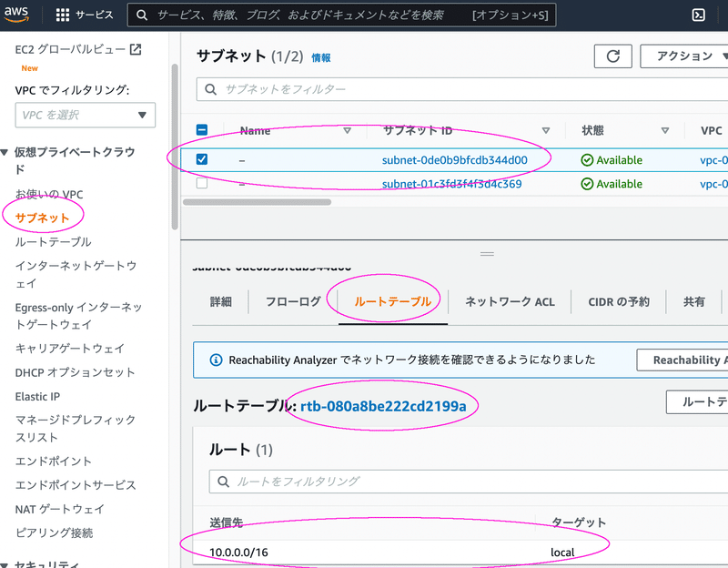The image size is (728, 568).
Task: Open subnet-01c3fd3f4f3d4c369 link
Action: point(451,184)
